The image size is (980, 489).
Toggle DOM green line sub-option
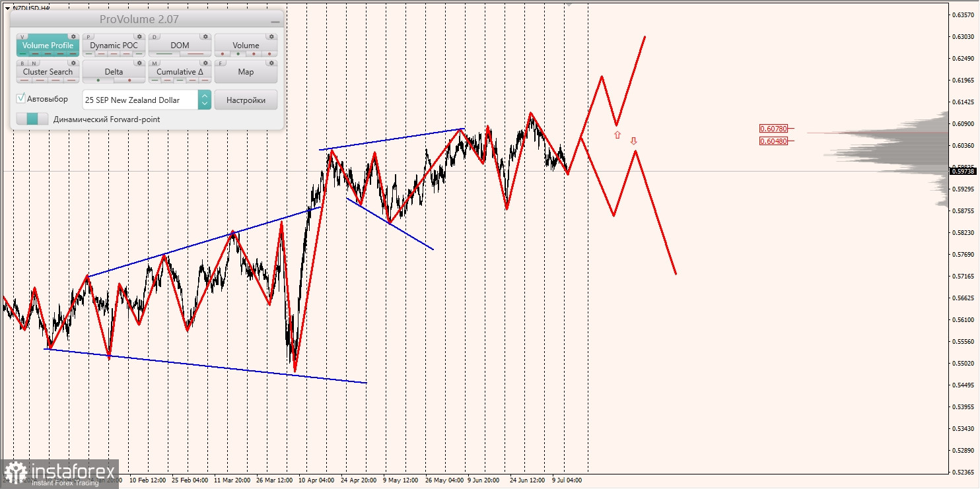point(164,53)
